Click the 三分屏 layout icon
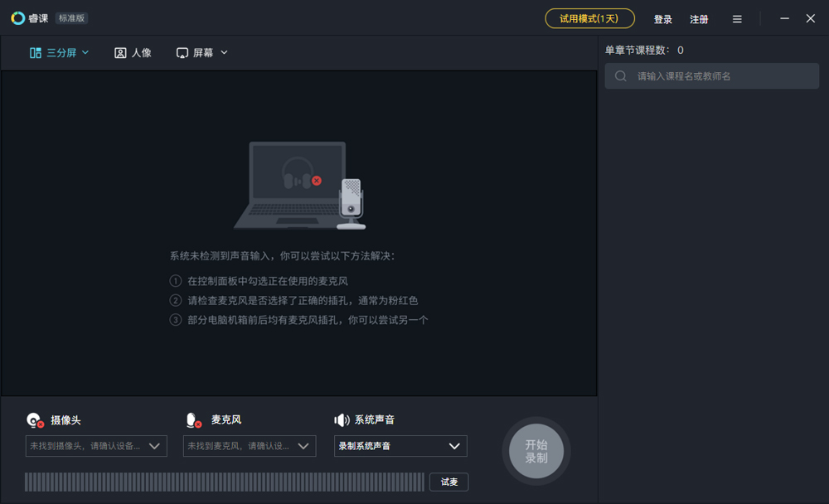 (x=36, y=53)
